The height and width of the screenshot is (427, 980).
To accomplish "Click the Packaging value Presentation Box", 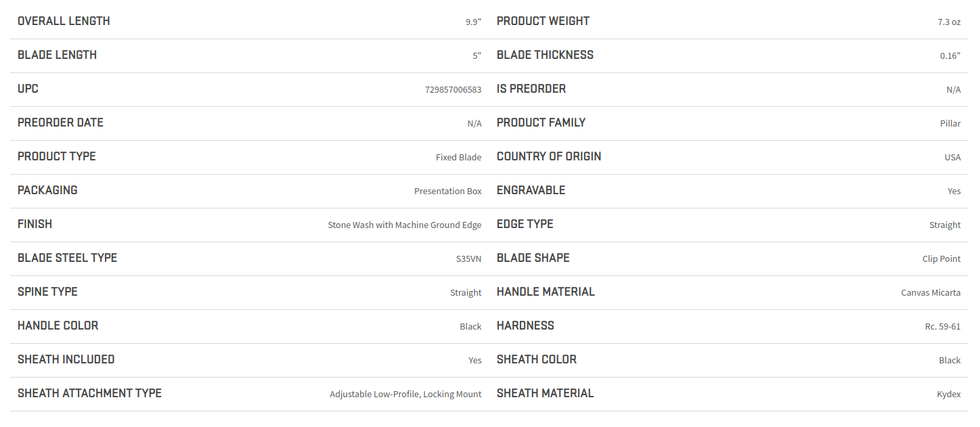I will [x=448, y=191].
